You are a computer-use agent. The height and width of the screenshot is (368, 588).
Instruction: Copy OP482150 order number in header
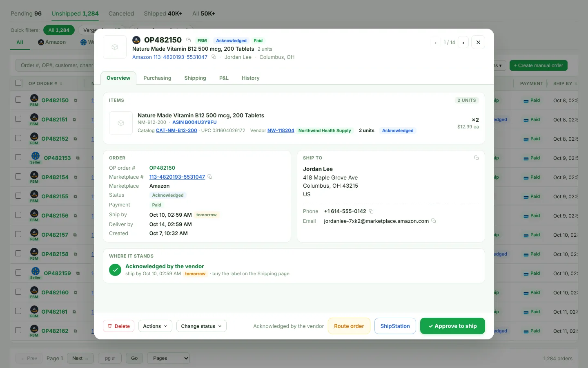pos(188,40)
